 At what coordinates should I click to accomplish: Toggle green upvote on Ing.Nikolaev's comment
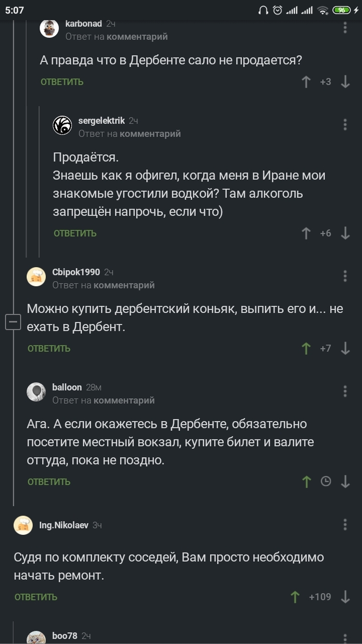295,597
